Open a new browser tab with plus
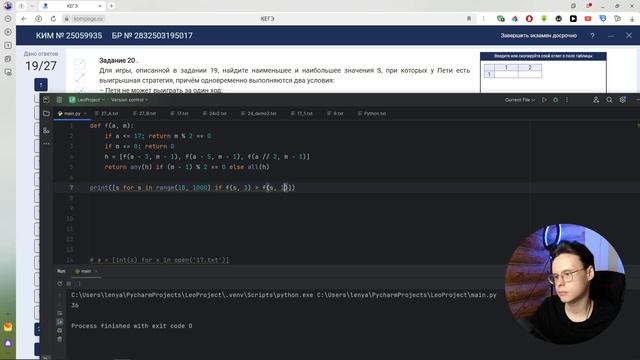Image resolution: width=640 pixels, height=360 pixels. [111, 6]
